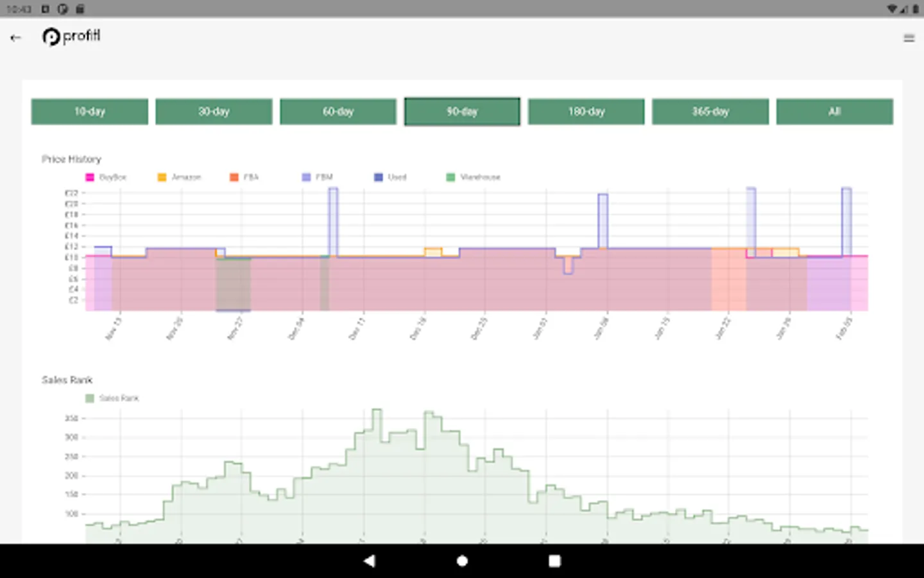The width and height of the screenshot is (924, 578).
Task: Toggle the Used legend series
Action: point(390,177)
